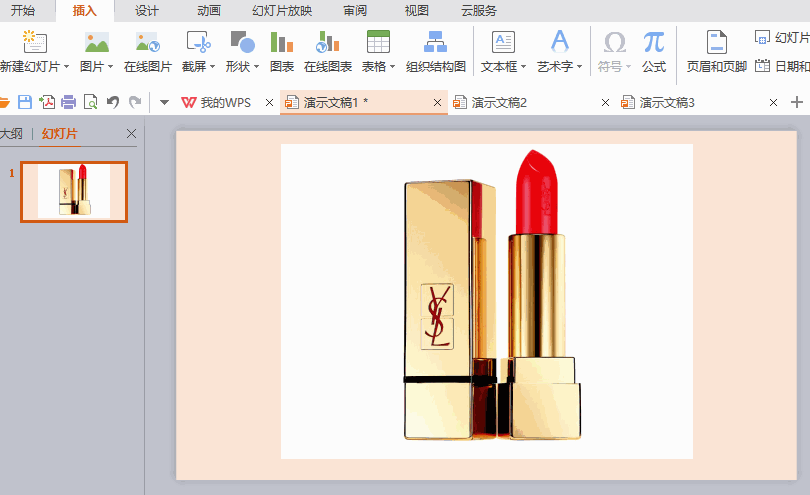This screenshot has height=495, width=810.
Task: Expand the 图片 dropdown arrow
Action: 110,67
